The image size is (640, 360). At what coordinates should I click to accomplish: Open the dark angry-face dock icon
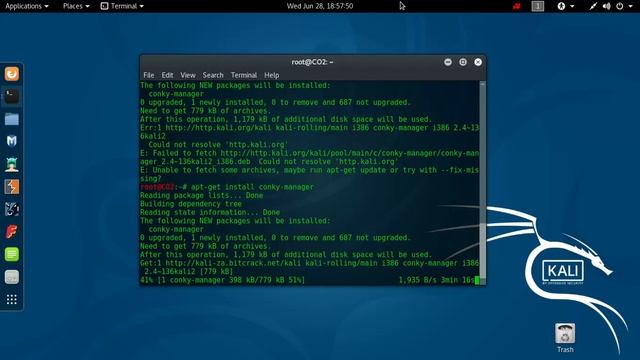[x=11, y=209]
